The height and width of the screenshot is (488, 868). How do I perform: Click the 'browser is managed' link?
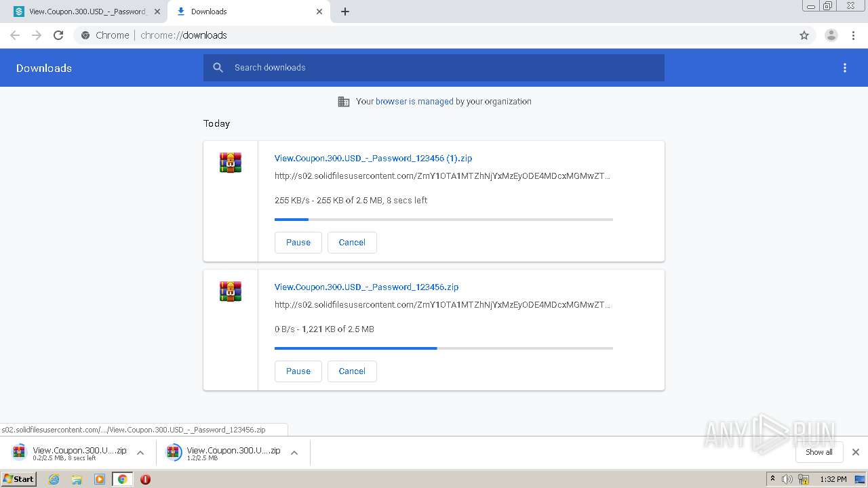[x=414, y=102]
